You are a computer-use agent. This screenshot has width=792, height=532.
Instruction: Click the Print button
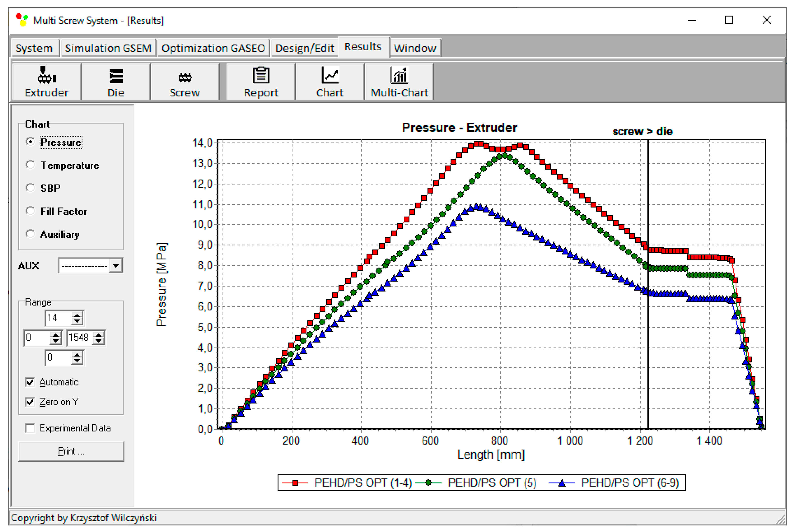71,451
